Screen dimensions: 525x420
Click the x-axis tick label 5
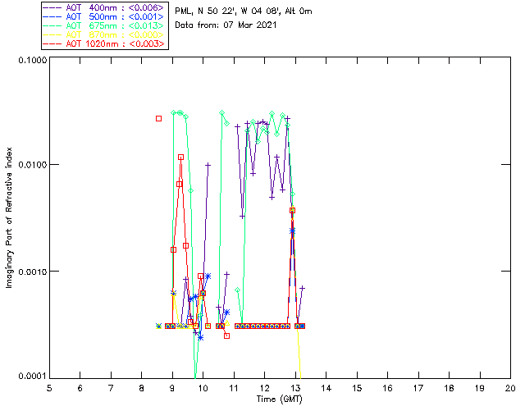tap(49, 388)
